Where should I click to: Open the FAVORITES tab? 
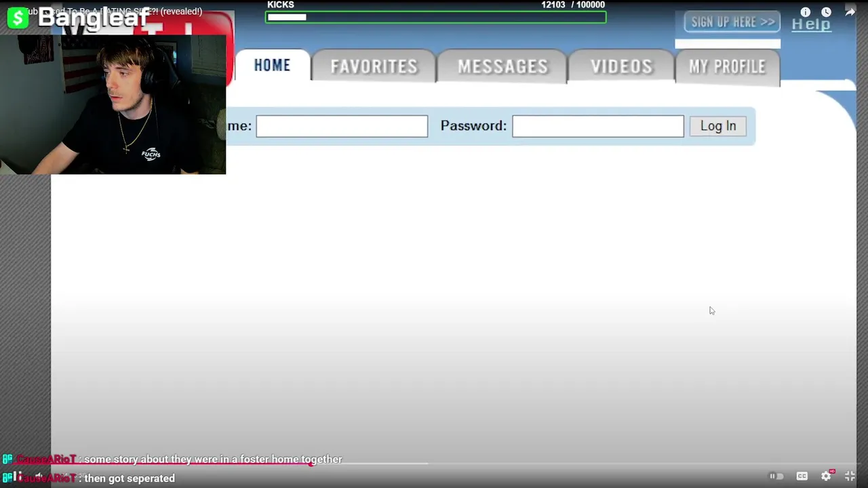374,66
